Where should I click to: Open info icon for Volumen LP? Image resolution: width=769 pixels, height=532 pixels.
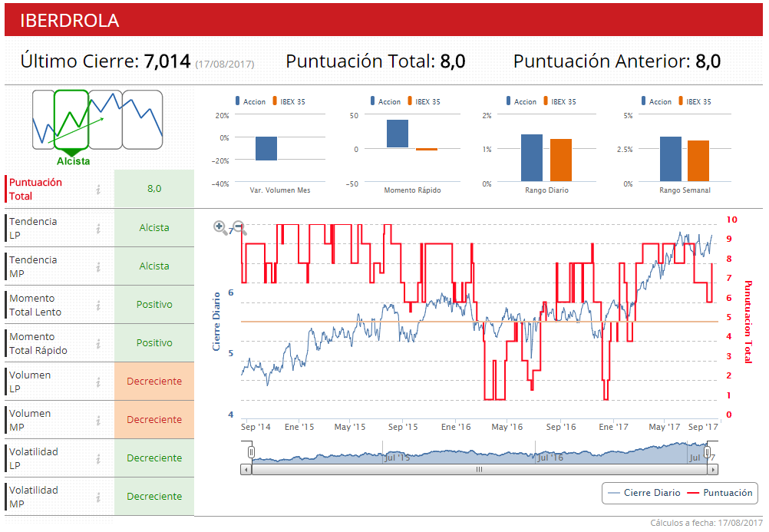[98, 382]
